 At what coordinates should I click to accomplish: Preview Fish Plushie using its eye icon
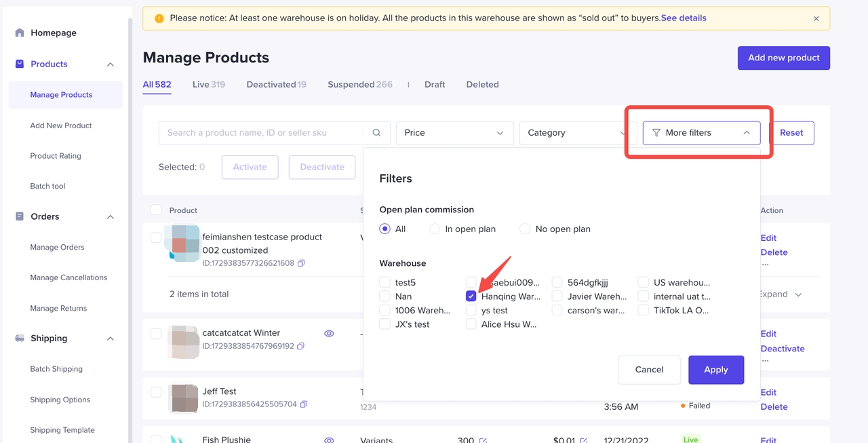pyautogui.click(x=329, y=440)
